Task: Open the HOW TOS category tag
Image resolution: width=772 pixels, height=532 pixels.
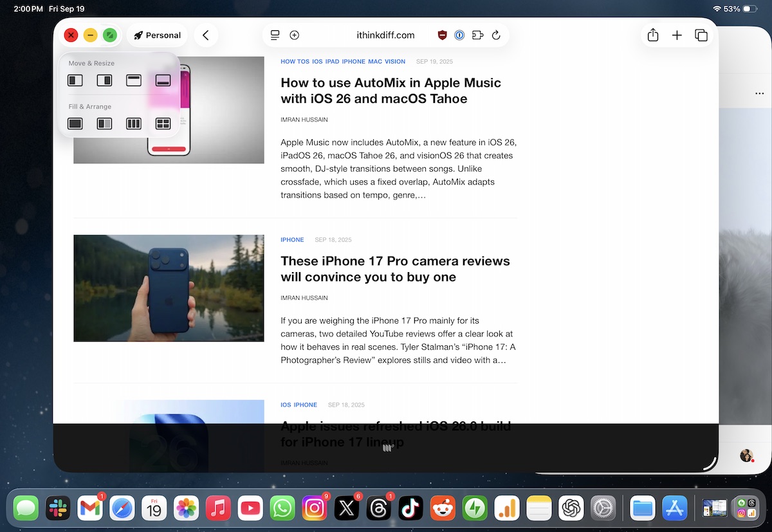Action: (x=295, y=62)
